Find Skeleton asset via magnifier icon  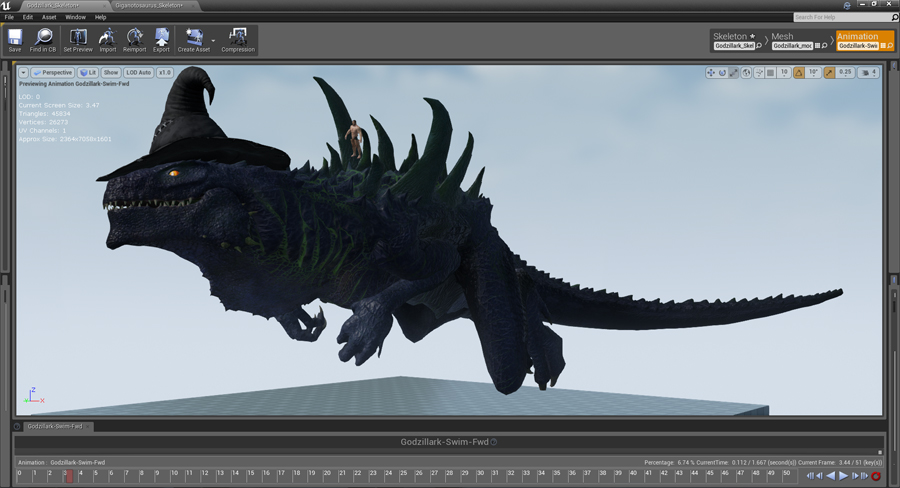[759, 46]
